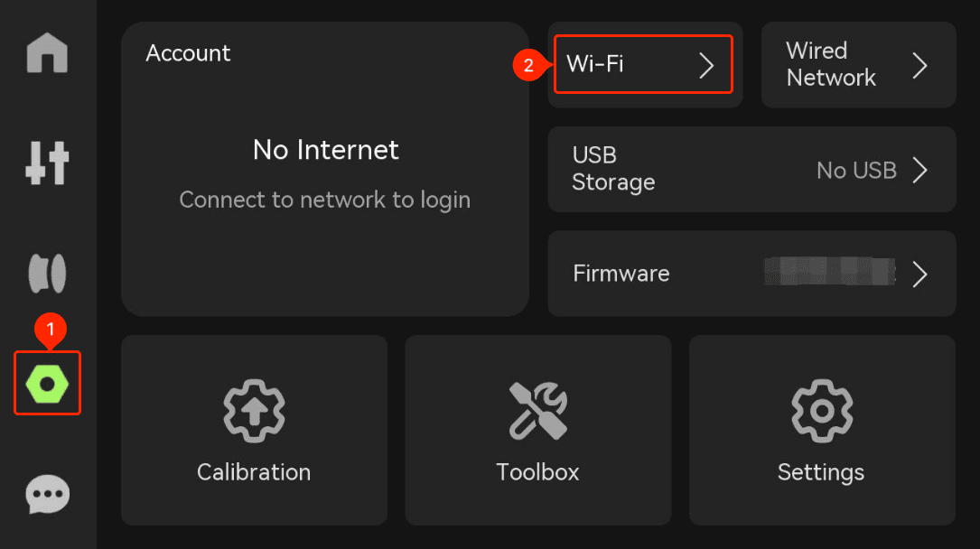980x549 pixels.
Task: Open the Wi-Fi menu entry
Action: tap(644, 64)
